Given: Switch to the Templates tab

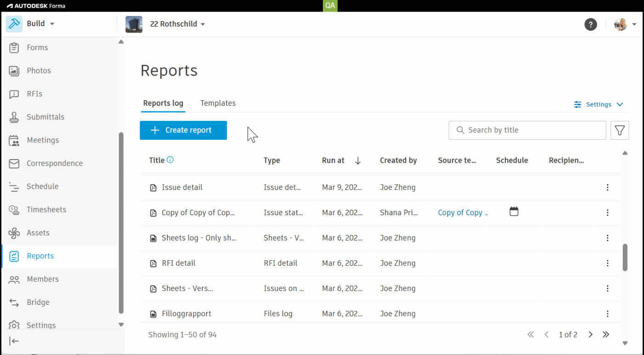Looking at the screenshot, I should pyautogui.click(x=218, y=103).
